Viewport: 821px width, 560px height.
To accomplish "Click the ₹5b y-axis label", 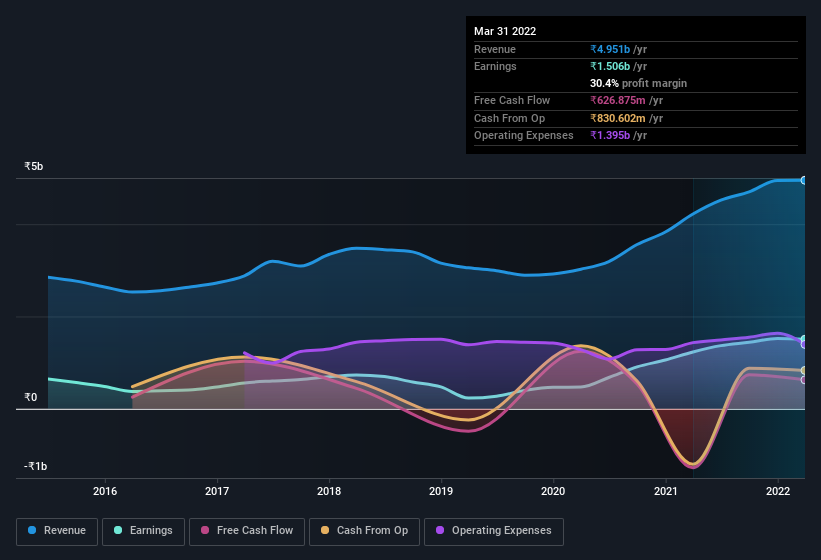I will tap(34, 166).
